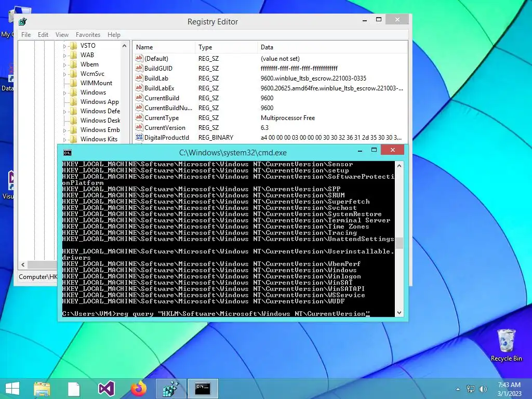This screenshot has height=399, width=532.
Task: Expand the Windows Kits key
Action: 64,139
